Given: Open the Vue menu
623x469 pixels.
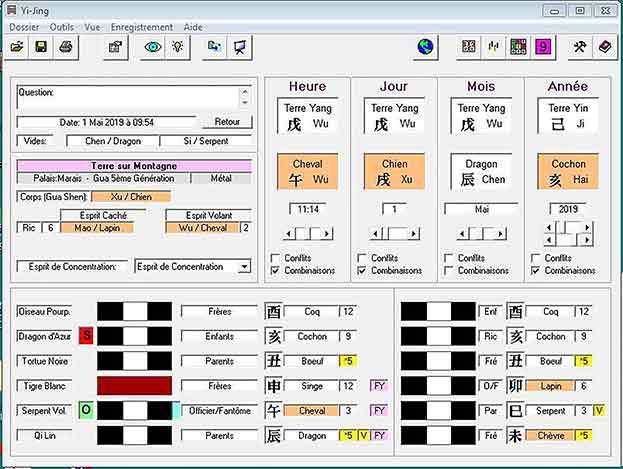Looking at the screenshot, I should coord(92,27).
